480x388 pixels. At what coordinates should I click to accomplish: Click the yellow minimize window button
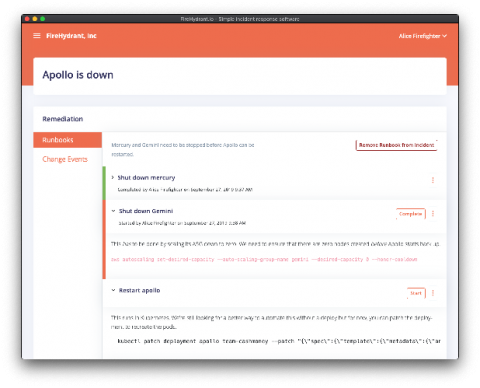(35, 19)
